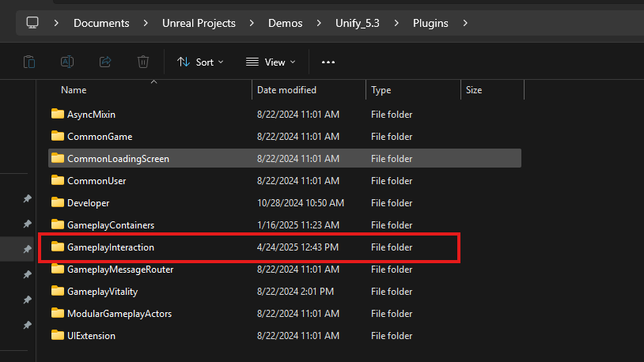Click the CommonUser folder icon

point(58,180)
